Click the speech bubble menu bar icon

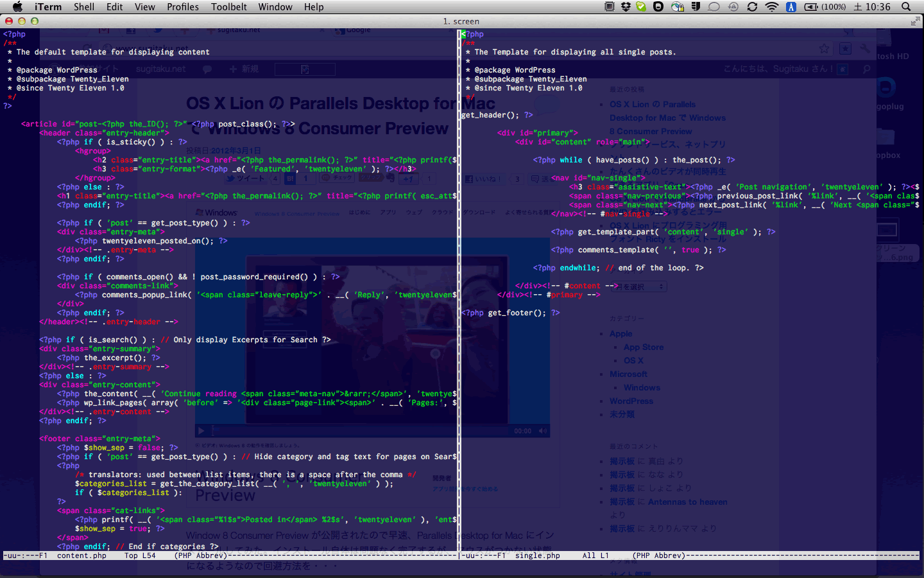714,7
